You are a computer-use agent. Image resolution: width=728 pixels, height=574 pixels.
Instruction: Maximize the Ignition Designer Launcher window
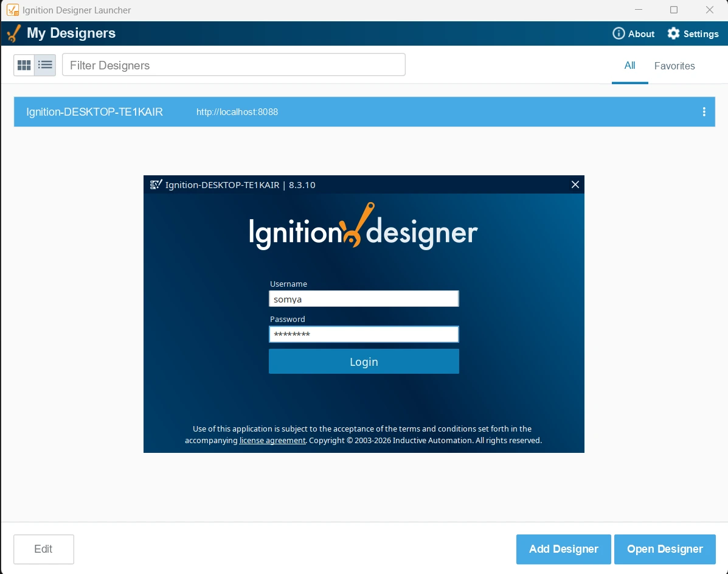(x=674, y=10)
